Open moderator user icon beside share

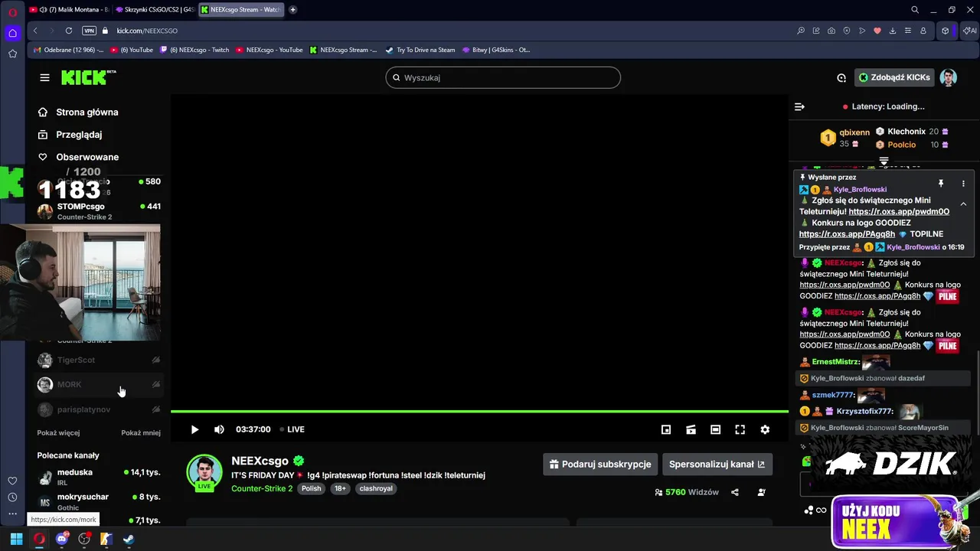[761, 493]
